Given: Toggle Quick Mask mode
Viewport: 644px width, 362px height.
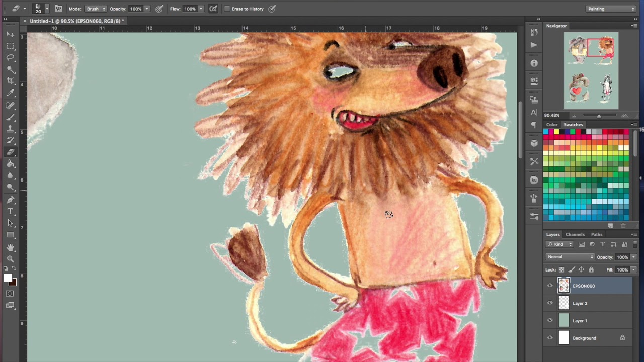Looking at the screenshot, I should 10,293.
